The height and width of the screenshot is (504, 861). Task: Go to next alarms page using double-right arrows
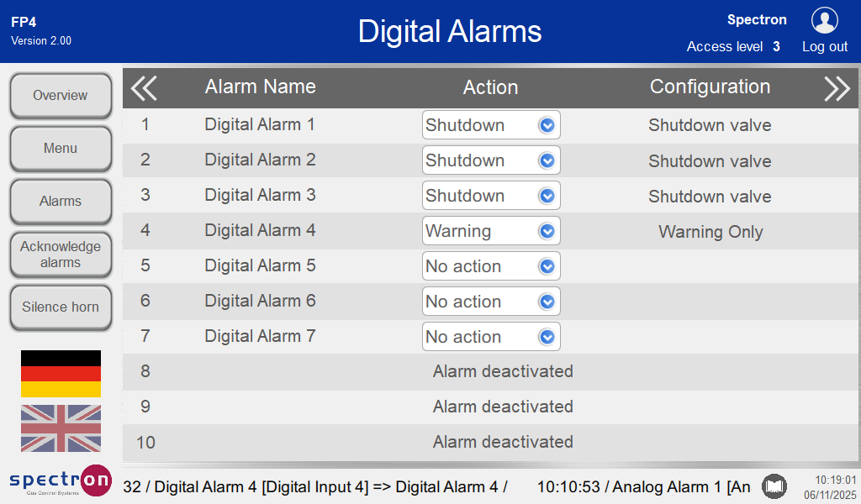837,87
